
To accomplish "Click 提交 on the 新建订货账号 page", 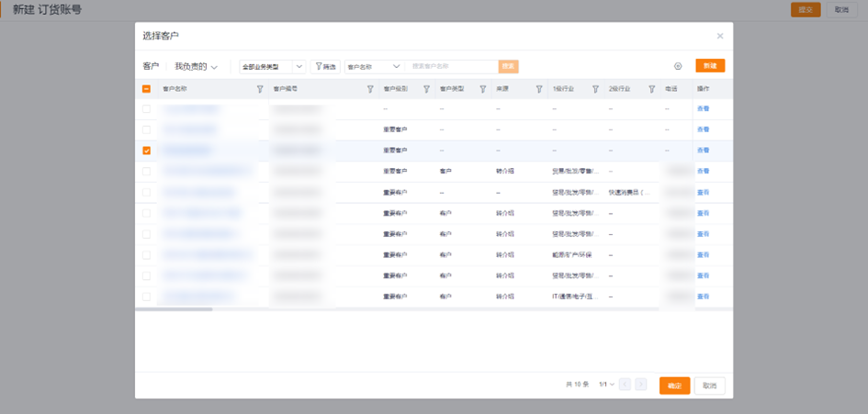I will (806, 9).
